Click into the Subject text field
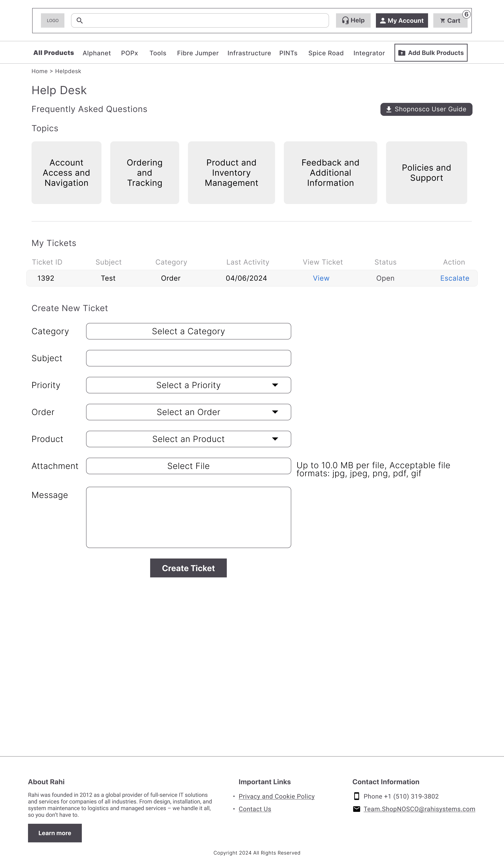 (x=188, y=358)
